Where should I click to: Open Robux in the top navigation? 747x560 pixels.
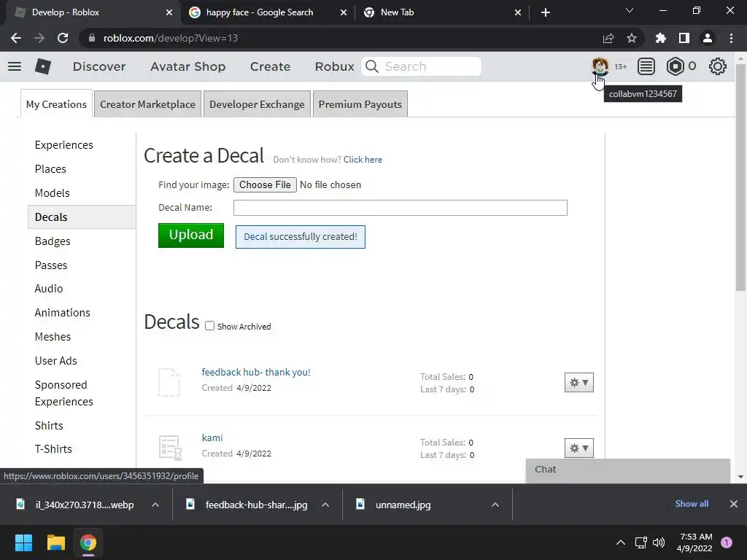(334, 66)
